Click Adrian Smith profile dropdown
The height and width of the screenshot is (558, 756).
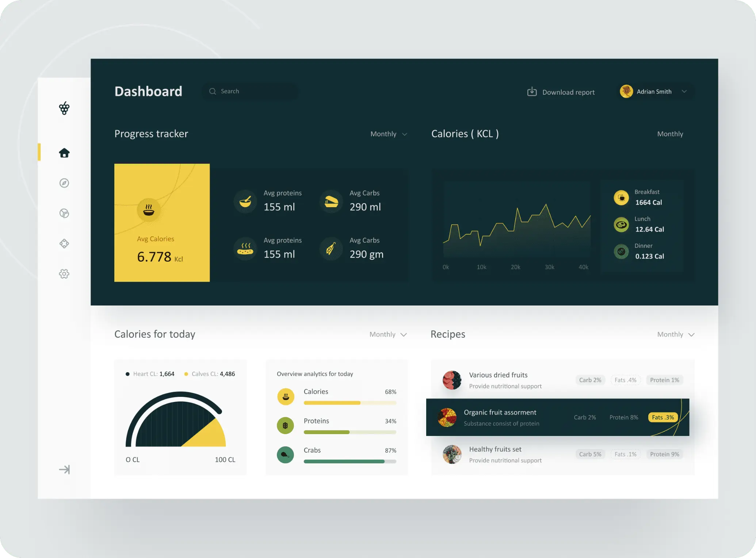click(x=685, y=92)
